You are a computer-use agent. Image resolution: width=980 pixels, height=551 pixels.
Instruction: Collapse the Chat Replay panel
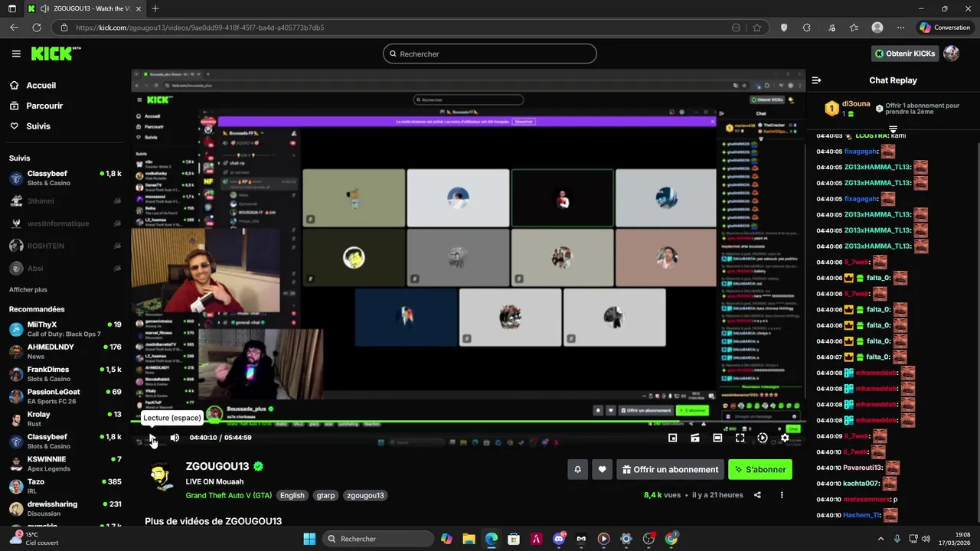(x=816, y=80)
